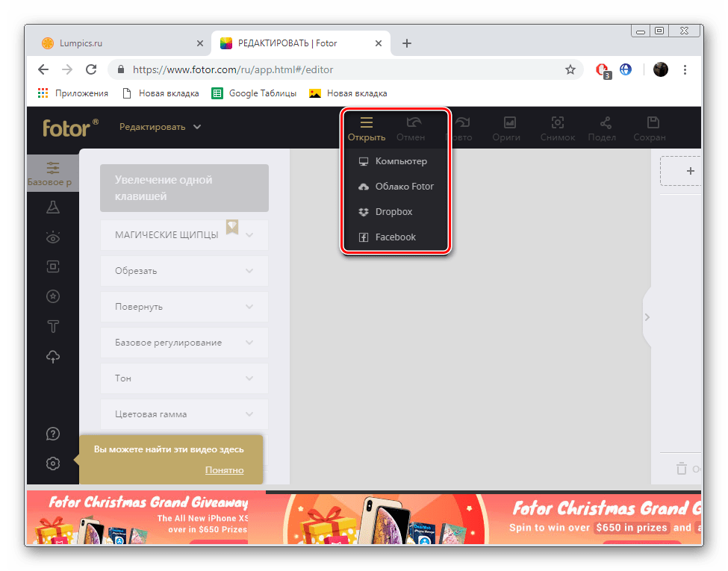Open the help question mark icon

pyautogui.click(x=53, y=434)
